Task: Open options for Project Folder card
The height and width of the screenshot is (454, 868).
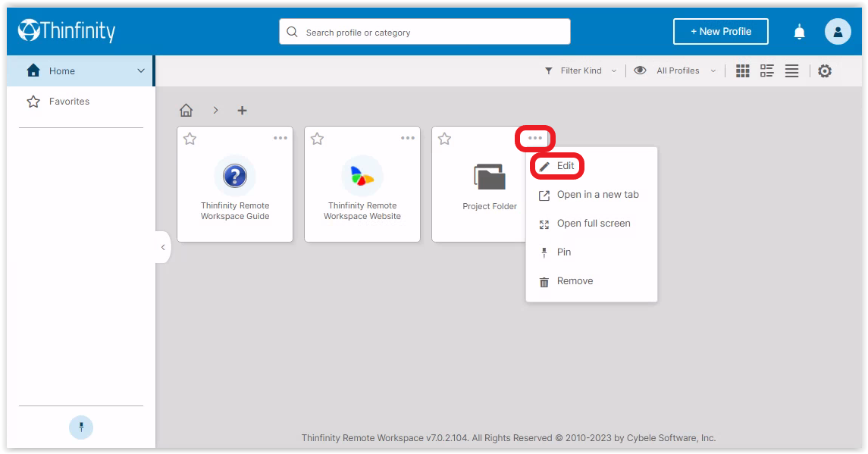Action: pos(534,138)
